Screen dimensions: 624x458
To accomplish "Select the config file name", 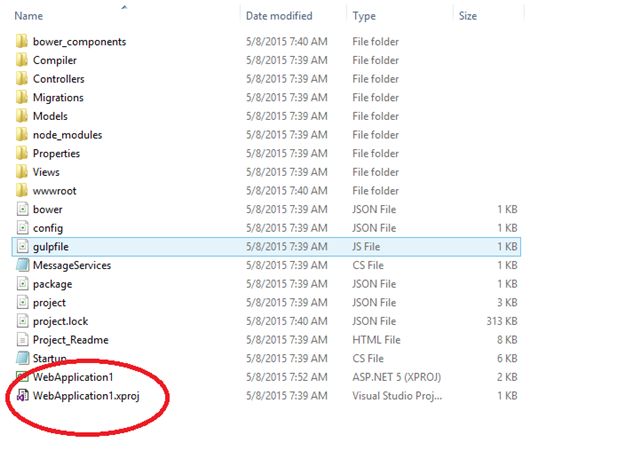I will (x=48, y=228).
